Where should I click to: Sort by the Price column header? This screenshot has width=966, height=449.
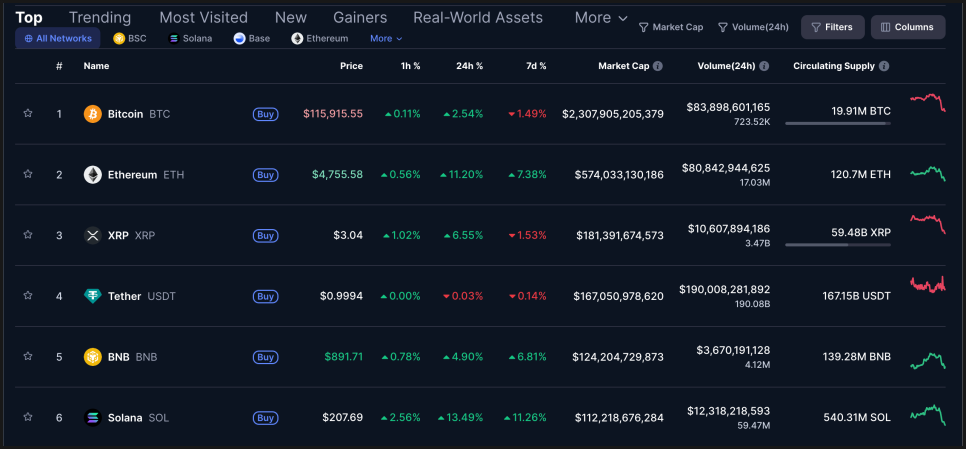coord(351,66)
